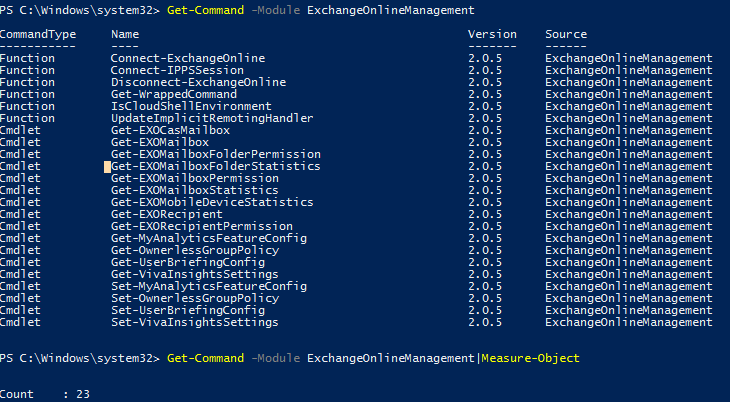Click Get-MyAnalyticsFeatureConfig in the output
The width and height of the screenshot is (730, 402).
(x=209, y=238)
